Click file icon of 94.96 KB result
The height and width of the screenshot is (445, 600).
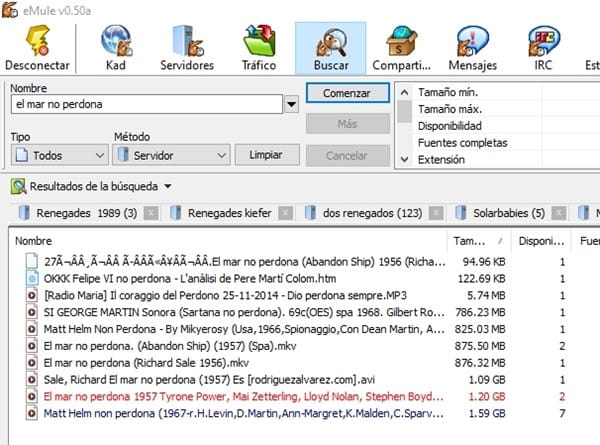click(32, 261)
